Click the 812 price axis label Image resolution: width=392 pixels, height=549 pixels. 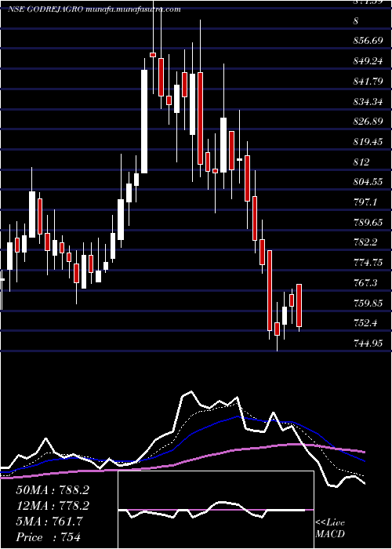point(361,162)
